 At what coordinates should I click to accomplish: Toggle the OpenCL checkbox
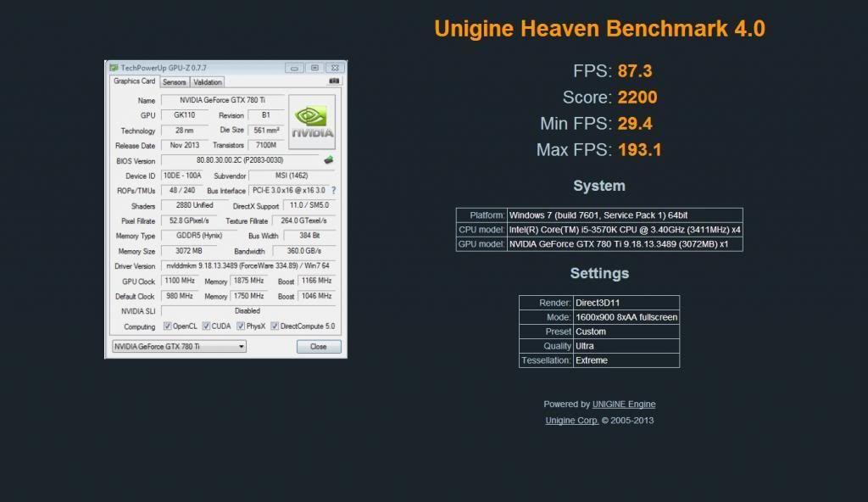click(x=168, y=326)
